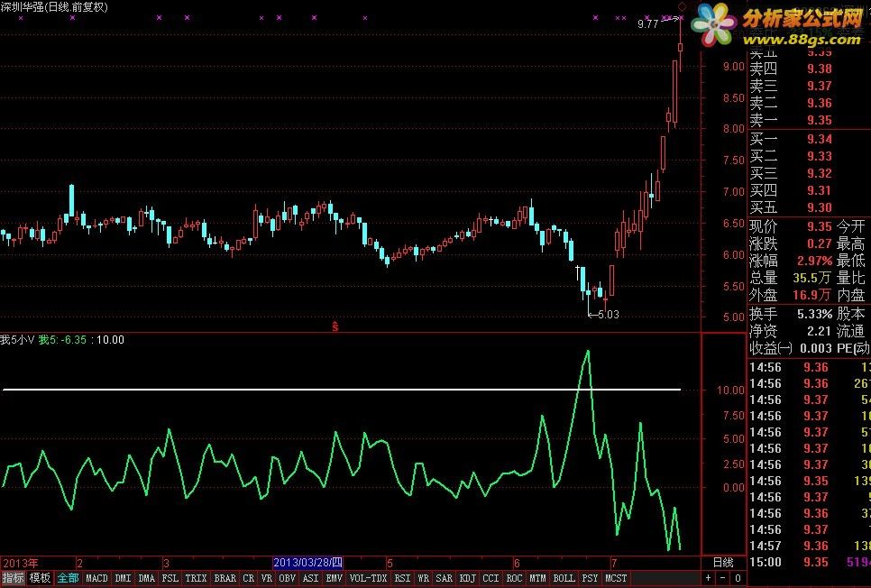Select the TRIX indicator
Image resolution: width=871 pixels, height=588 pixels.
point(196,579)
